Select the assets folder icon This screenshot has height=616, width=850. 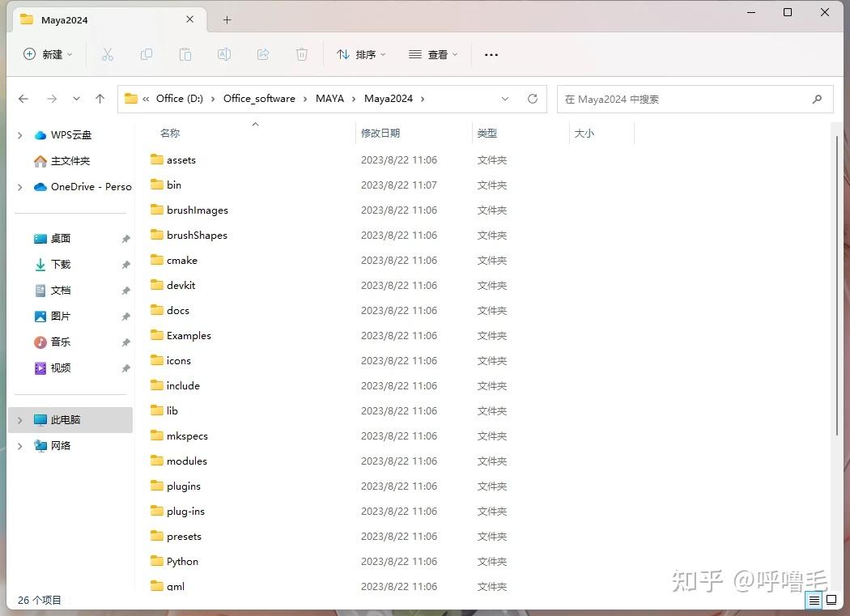[157, 159]
